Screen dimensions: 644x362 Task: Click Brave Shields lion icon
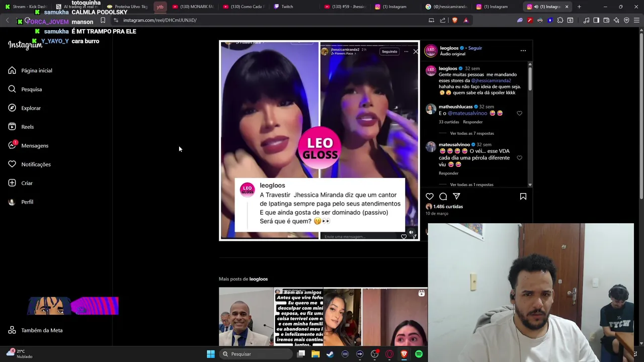(x=455, y=20)
